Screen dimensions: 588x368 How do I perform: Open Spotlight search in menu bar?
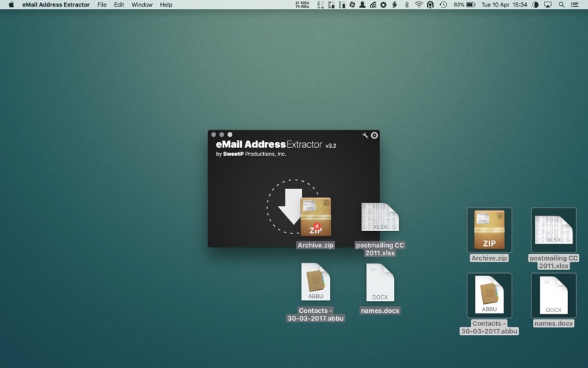click(x=562, y=4)
